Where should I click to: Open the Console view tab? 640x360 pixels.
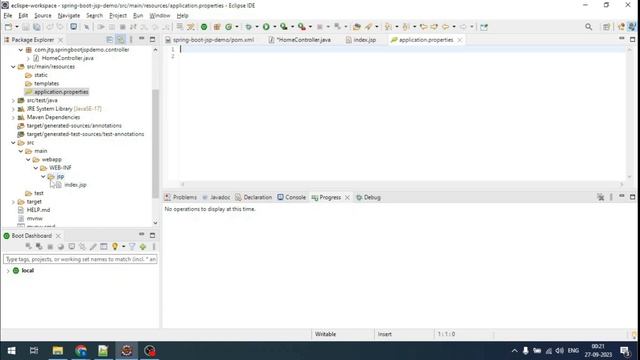pyautogui.click(x=291, y=198)
